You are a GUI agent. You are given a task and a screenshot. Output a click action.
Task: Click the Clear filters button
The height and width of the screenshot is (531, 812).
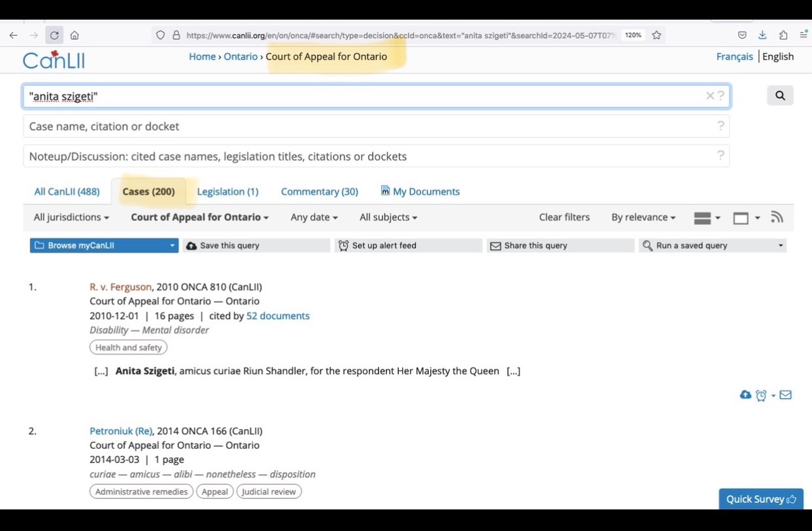tap(564, 217)
